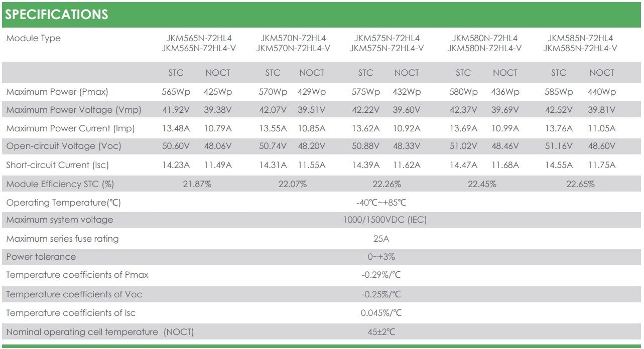Click the Open-circuit Voltage (Voc) row label
The width and height of the screenshot is (644, 349).
click(x=64, y=146)
